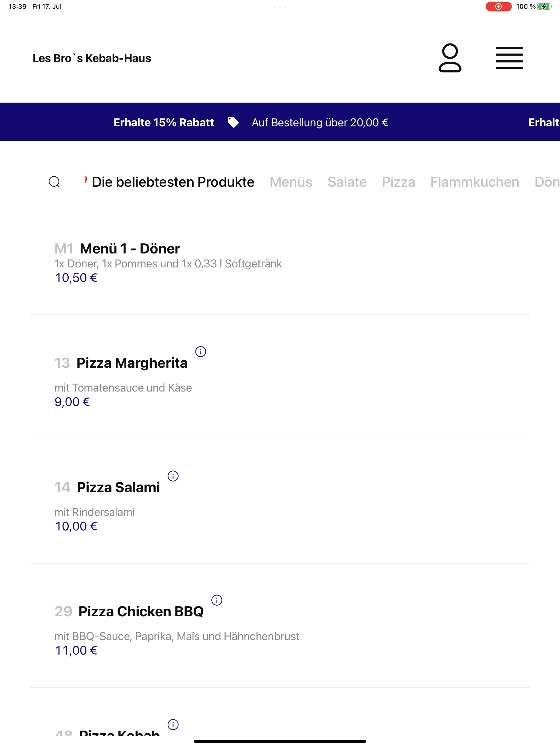Show info for Pizza Margherita

coord(201,352)
